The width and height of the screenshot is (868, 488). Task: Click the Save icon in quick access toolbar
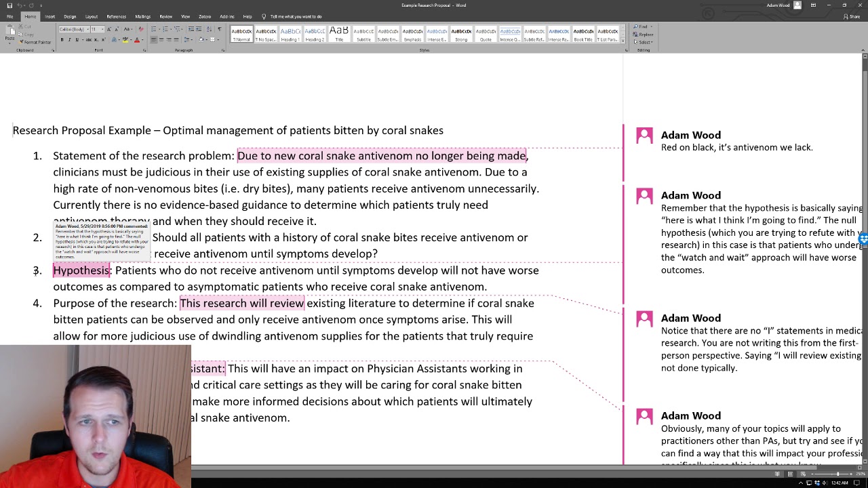[x=9, y=5]
